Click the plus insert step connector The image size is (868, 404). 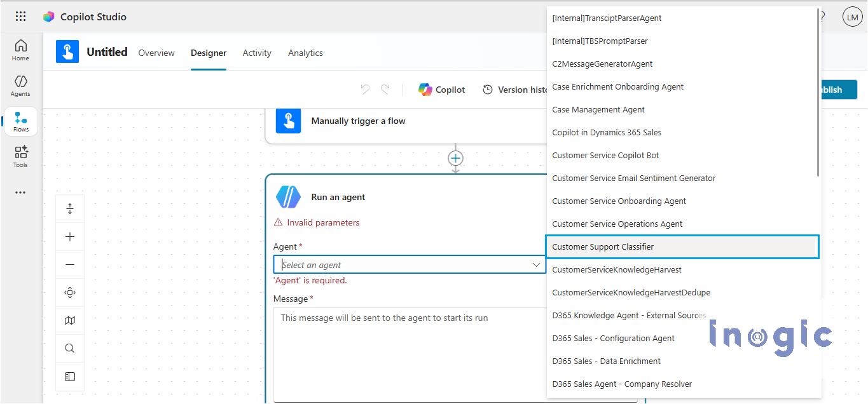(x=455, y=158)
